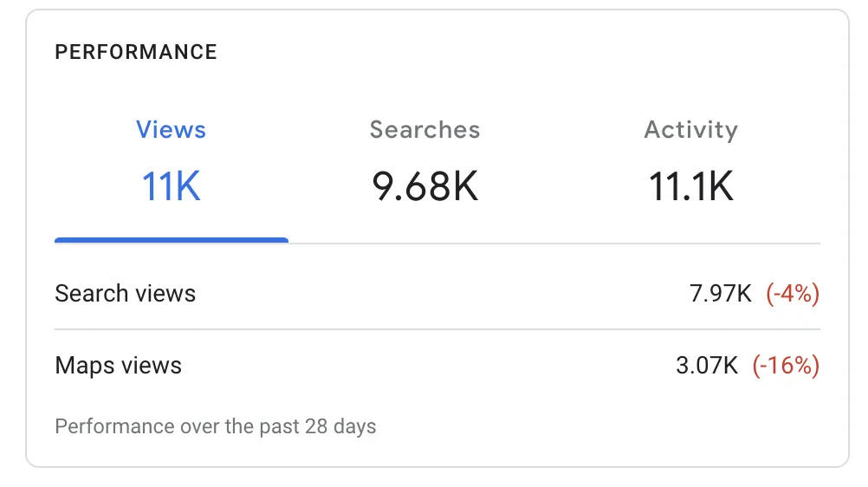Select the red -16% change indicator

[x=786, y=365]
